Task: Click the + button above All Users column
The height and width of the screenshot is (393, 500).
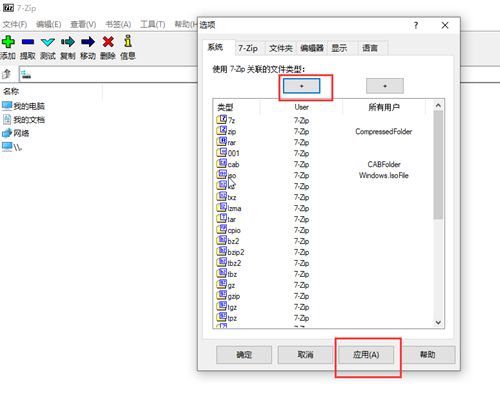Action: [385, 86]
